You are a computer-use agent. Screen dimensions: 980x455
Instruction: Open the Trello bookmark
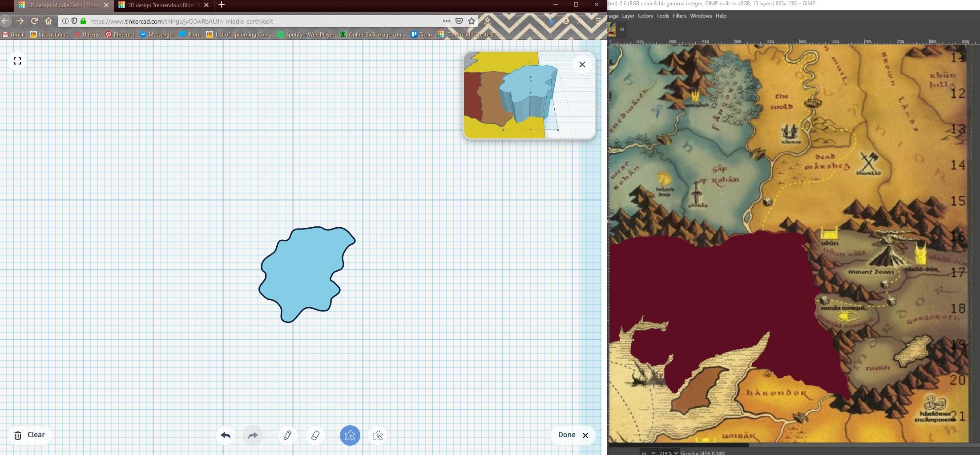pos(421,34)
